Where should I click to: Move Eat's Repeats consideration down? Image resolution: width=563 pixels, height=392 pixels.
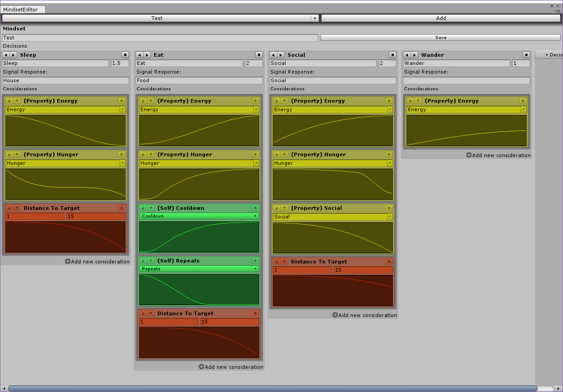click(x=151, y=261)
